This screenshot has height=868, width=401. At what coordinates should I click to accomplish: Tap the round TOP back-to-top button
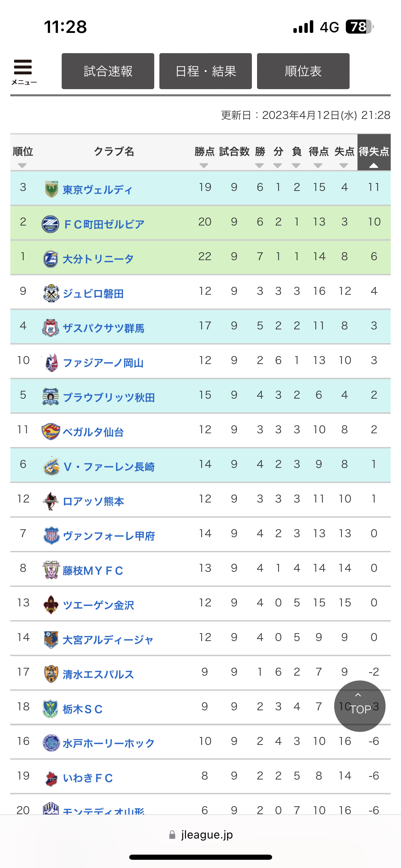point(360,706)
